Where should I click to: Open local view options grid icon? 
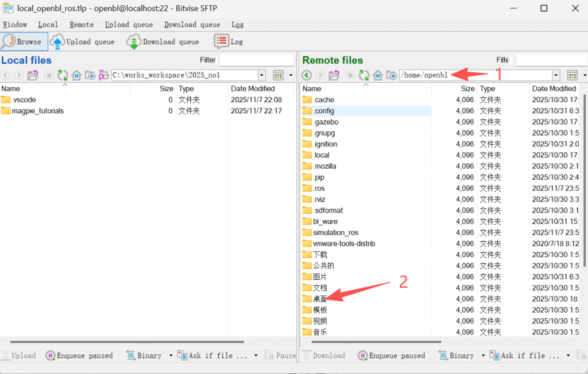coord(278,75)
